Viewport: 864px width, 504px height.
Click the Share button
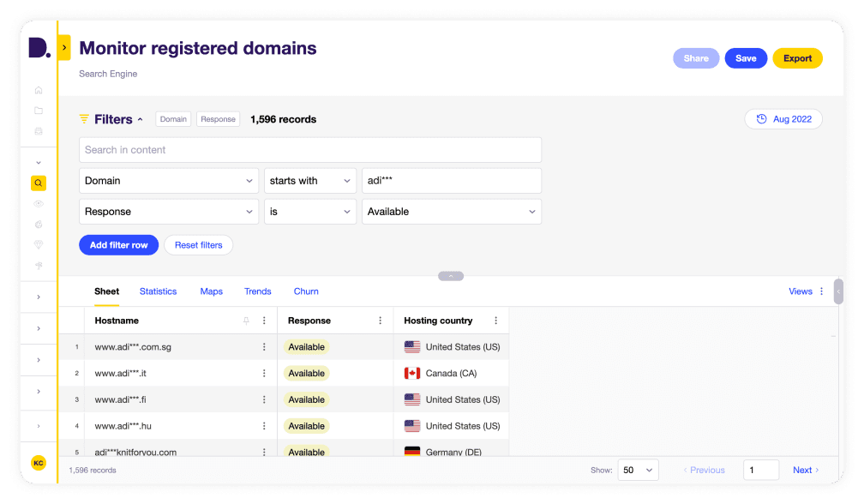click(696, 58)
